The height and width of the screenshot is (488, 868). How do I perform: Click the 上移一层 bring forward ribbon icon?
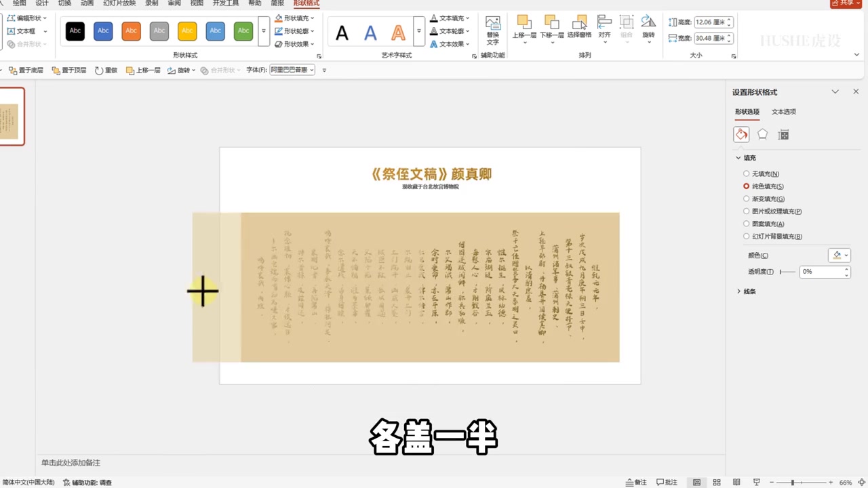click(x=525, y=29)
